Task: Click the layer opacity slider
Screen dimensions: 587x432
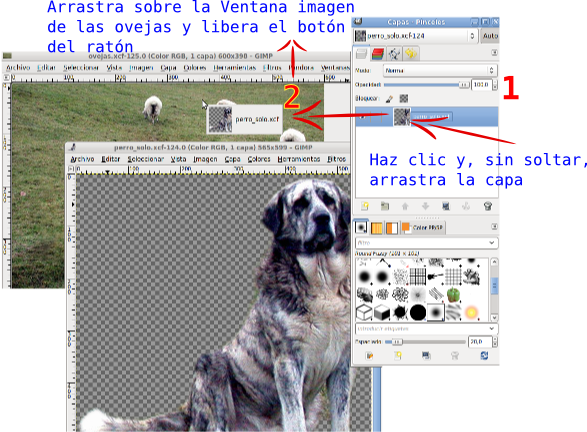Action: point(426,85)
